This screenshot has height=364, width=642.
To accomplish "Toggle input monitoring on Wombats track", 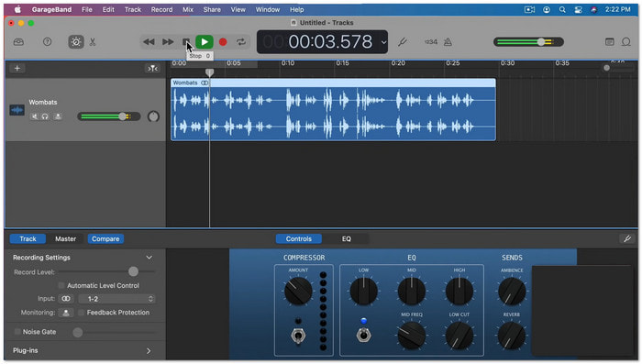I will tap(58, 116).
